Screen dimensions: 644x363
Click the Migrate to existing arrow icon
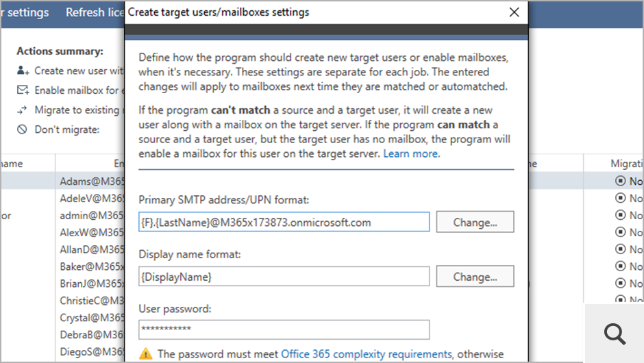click(x=22, y=110)
